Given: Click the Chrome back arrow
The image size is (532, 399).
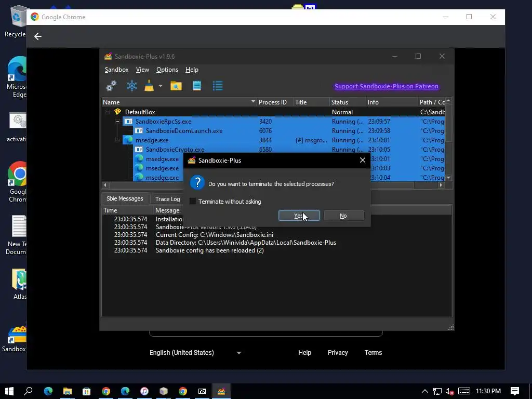Looking at the screenshot, I should point(37,36).
